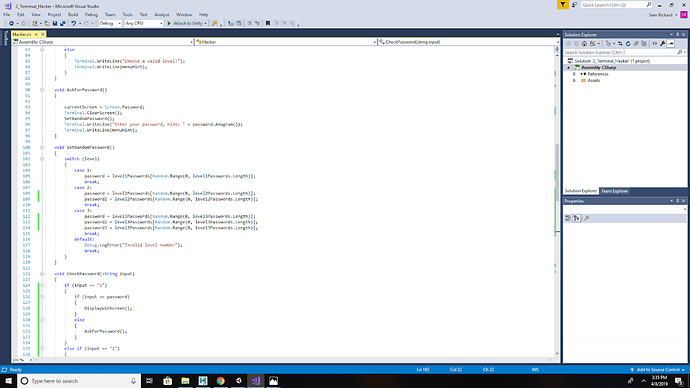Click the Save file toolbar icon
Viewport: 690px width, 388px height.
coord(55,23)
